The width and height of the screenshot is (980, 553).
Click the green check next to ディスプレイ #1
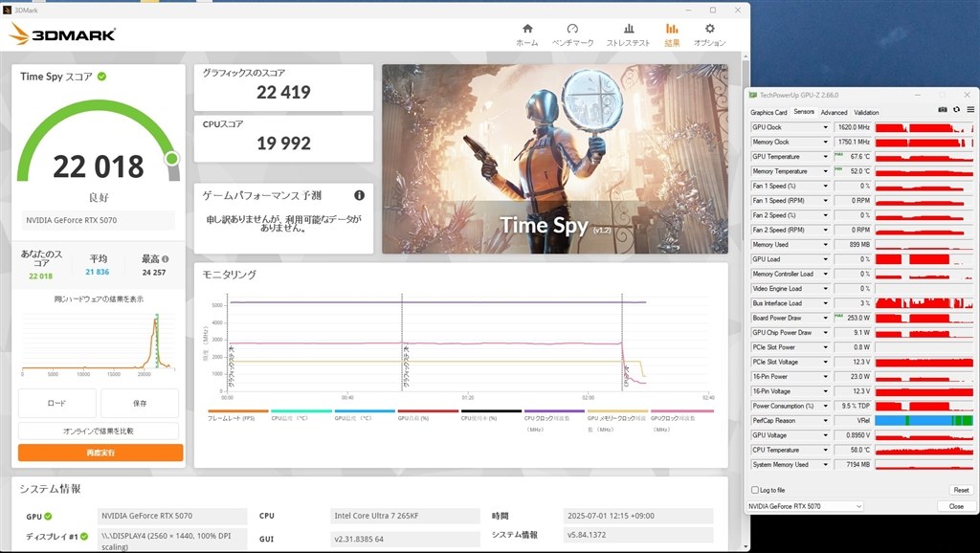click(x=84, y=536)
